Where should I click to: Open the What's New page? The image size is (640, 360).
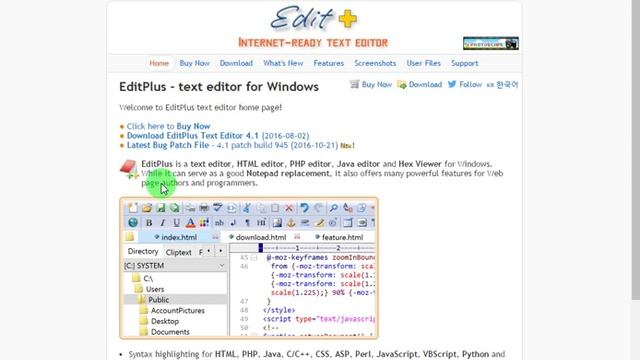click(x=283, y=63)
